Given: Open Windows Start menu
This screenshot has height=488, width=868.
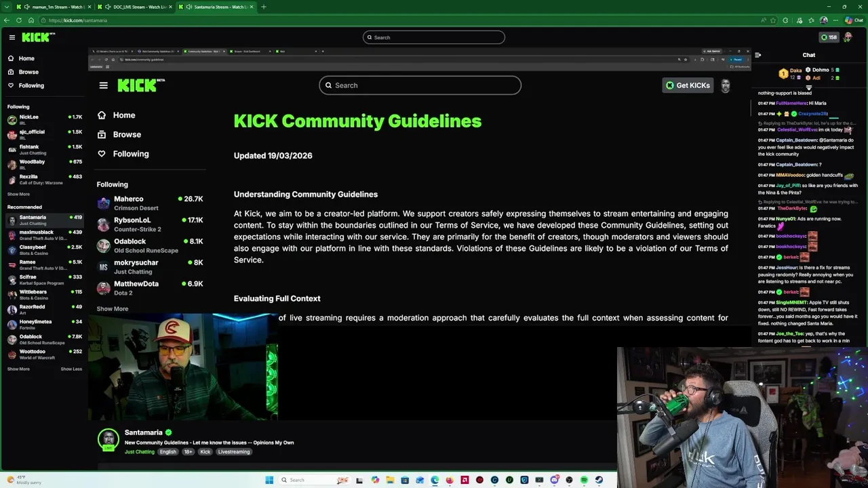Looking at the screenshot, I should click(x=269, y=480).
